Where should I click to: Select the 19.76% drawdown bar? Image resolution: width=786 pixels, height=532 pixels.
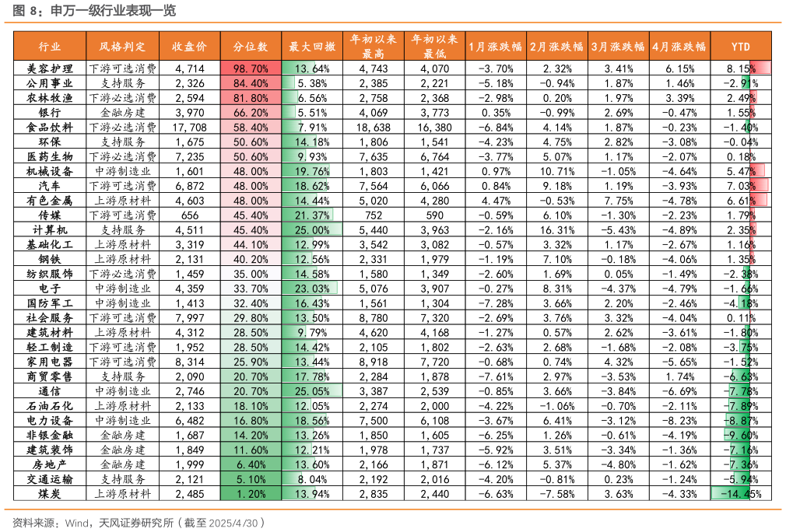[x=307, y=171]
